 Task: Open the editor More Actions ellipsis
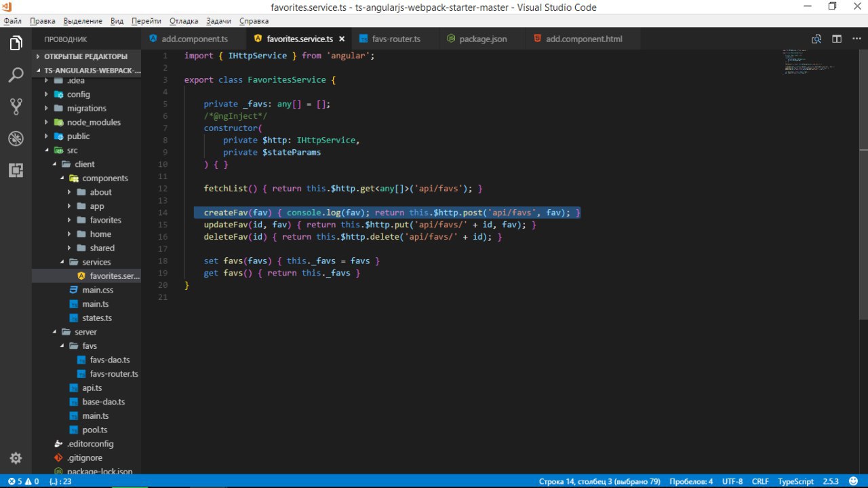856,39
